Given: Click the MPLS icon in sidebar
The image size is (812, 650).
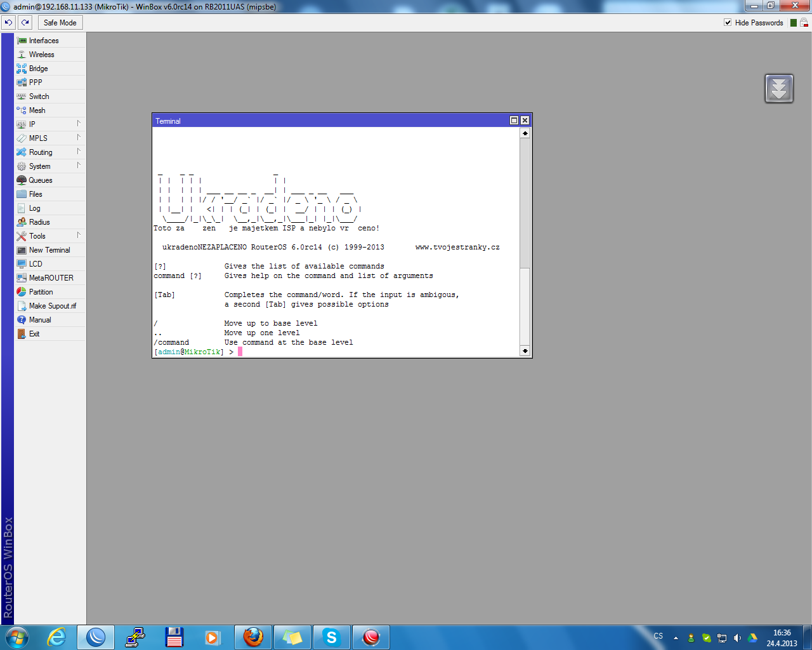Looking at the screenshot, I should point(22,138).
